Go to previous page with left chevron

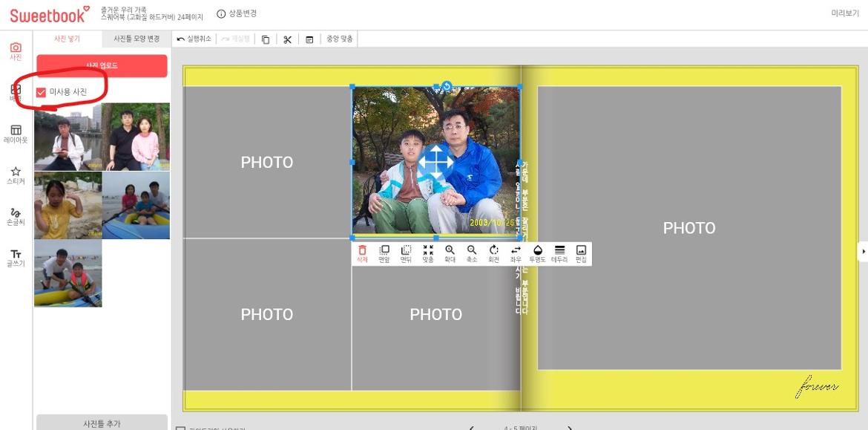[472, 428]
